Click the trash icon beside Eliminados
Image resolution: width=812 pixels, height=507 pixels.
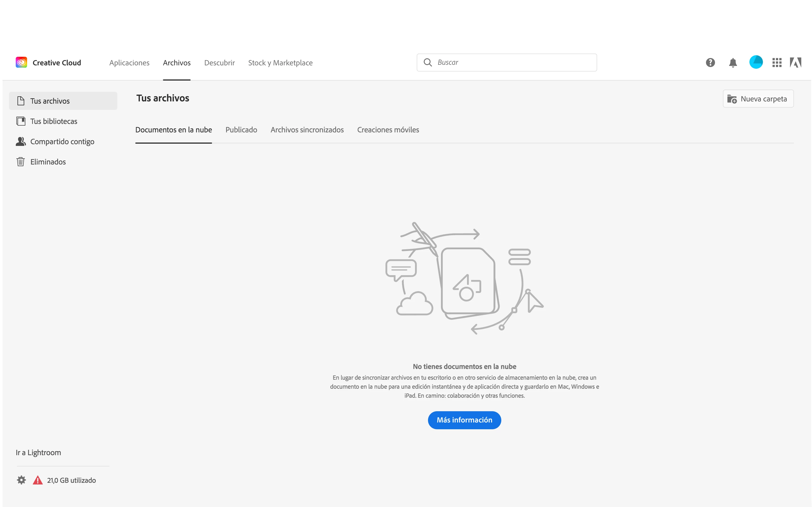[21, 162]
